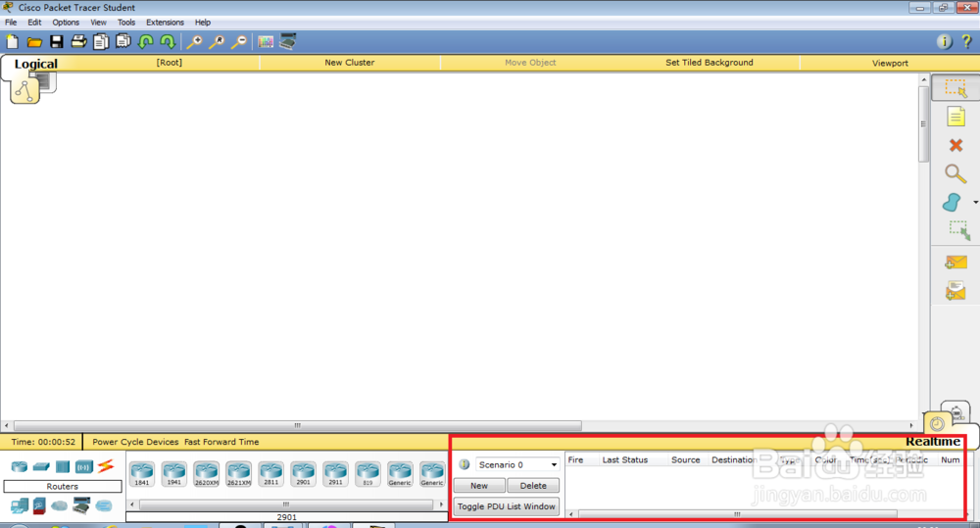Switch to Simulation mode stopwatch tab
This screenshot has width=980, height=528.
[955, 412]
